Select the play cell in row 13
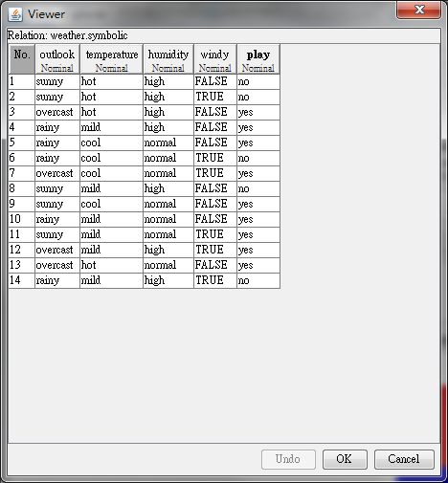This screenshot has width=448, height=483. point(258,265)
